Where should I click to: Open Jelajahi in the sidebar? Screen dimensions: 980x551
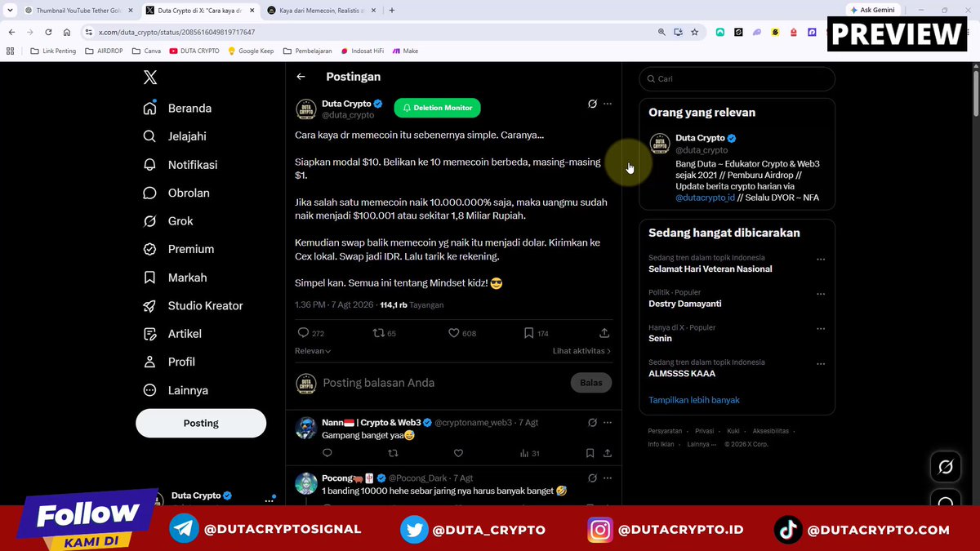(x=175, y=136)
